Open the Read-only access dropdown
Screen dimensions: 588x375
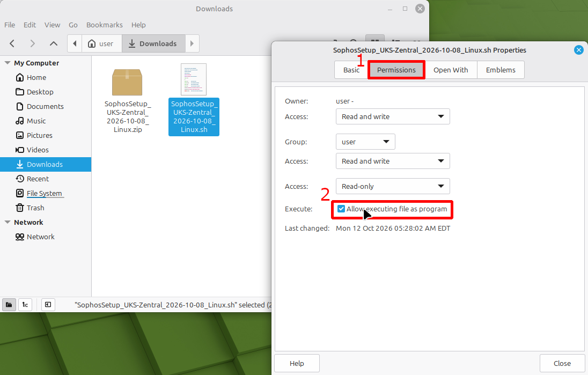pyautogui.click(x=393, y=186)
